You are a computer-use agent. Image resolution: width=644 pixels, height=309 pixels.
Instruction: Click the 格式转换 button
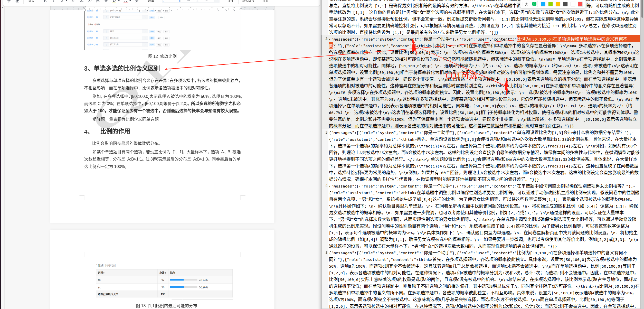(x=248, y=1)
